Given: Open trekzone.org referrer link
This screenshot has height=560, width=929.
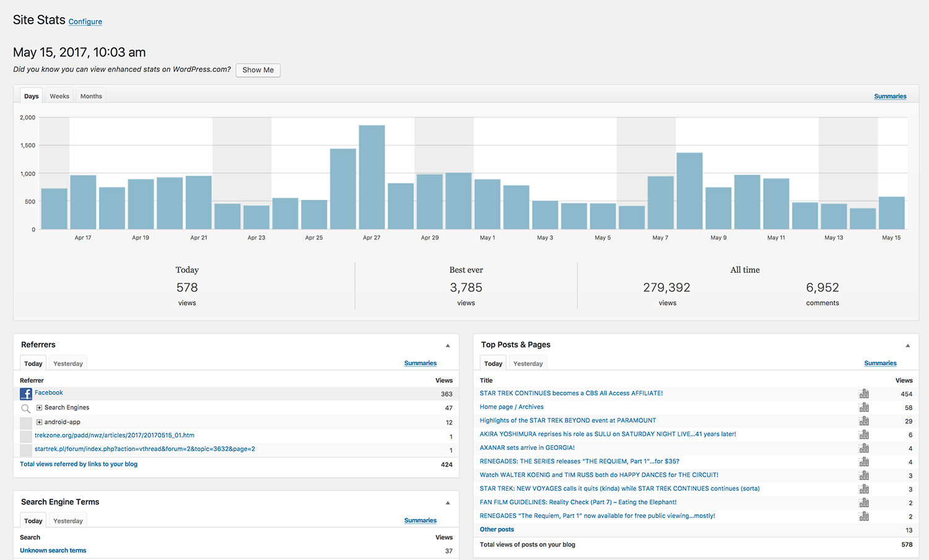Looking at the screenshot, I should pyautogui.click(x=115, y=435).
